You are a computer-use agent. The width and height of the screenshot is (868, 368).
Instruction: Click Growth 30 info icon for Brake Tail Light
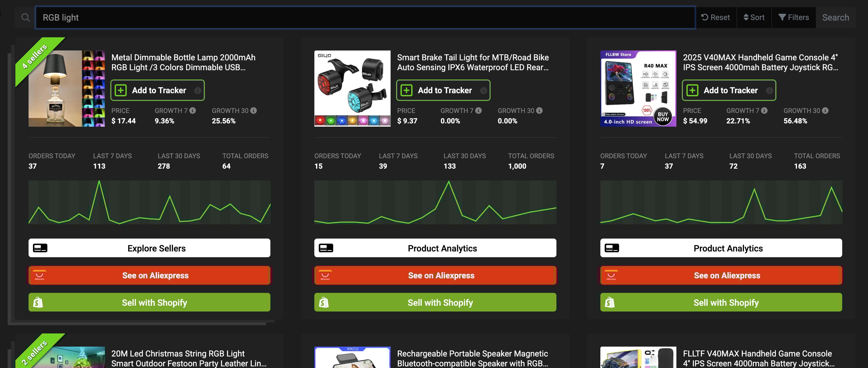(x=539, y=111)
